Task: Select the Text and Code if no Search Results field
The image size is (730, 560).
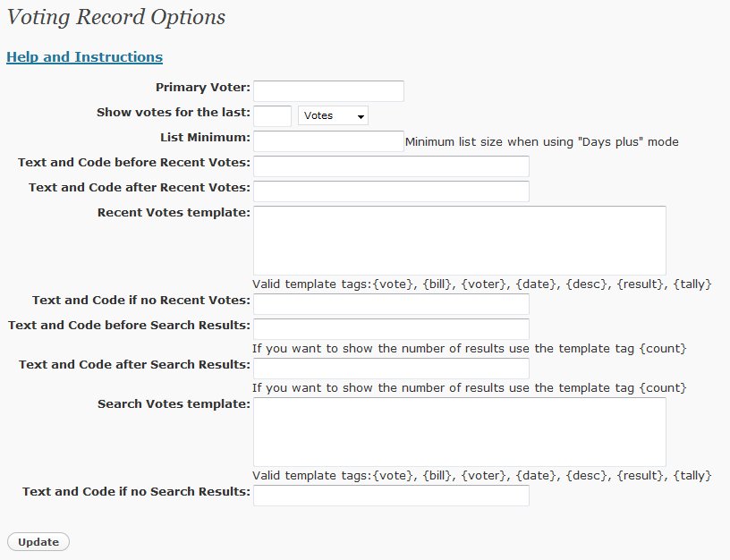Action: (x=391, y=496)
